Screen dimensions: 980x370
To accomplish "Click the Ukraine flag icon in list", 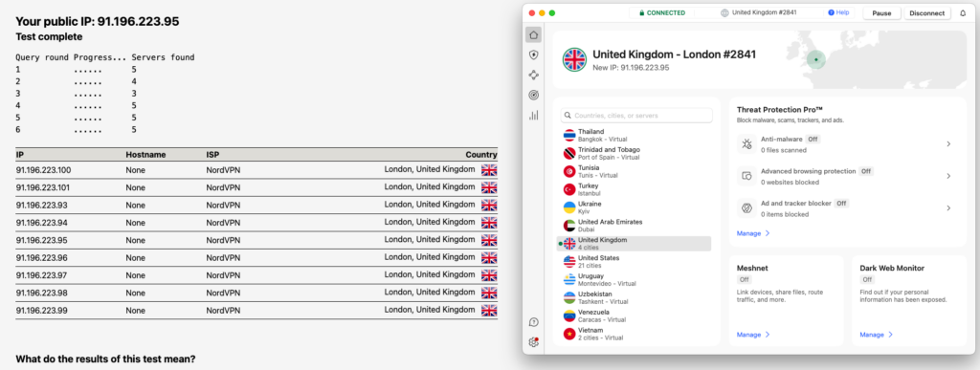I will click(x=569, y=207).
